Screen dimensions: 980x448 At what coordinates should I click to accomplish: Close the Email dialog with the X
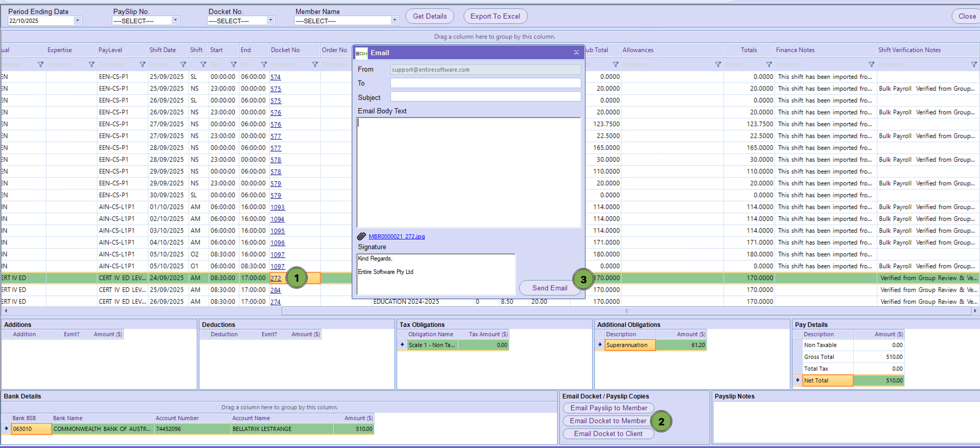tap(576, 53)
